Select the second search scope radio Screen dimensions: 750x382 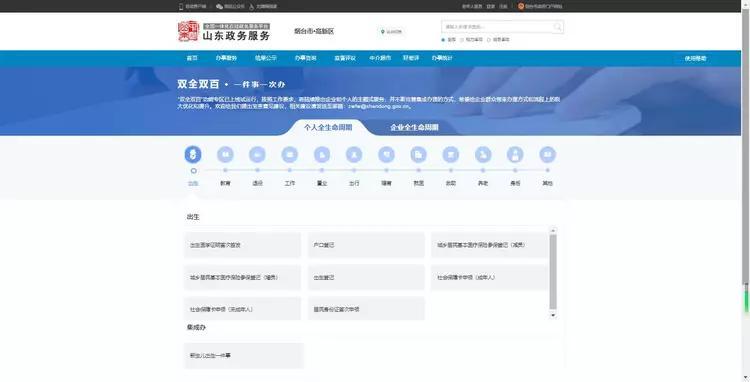coord(462,40)
